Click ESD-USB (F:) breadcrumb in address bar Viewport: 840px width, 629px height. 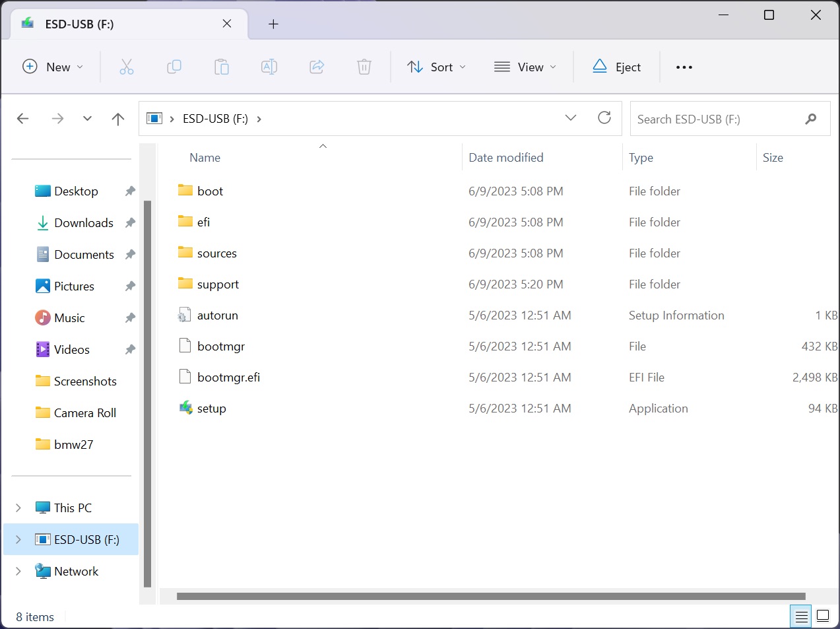click(x=215, y=119)
